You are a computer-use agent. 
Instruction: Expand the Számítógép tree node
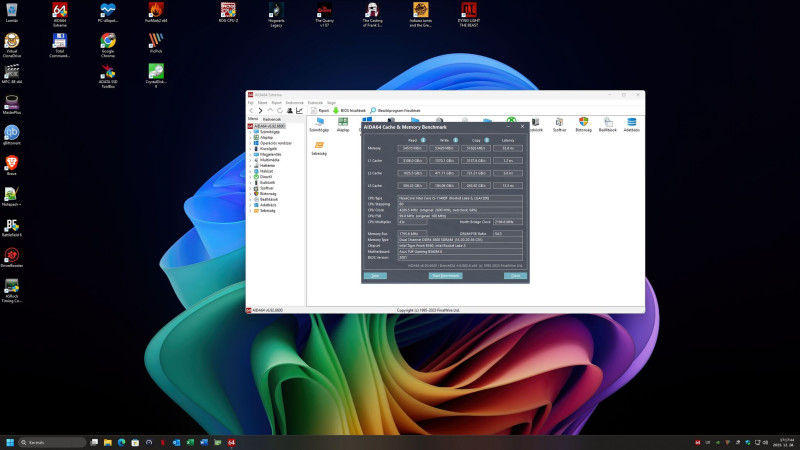tap(251, 132)
